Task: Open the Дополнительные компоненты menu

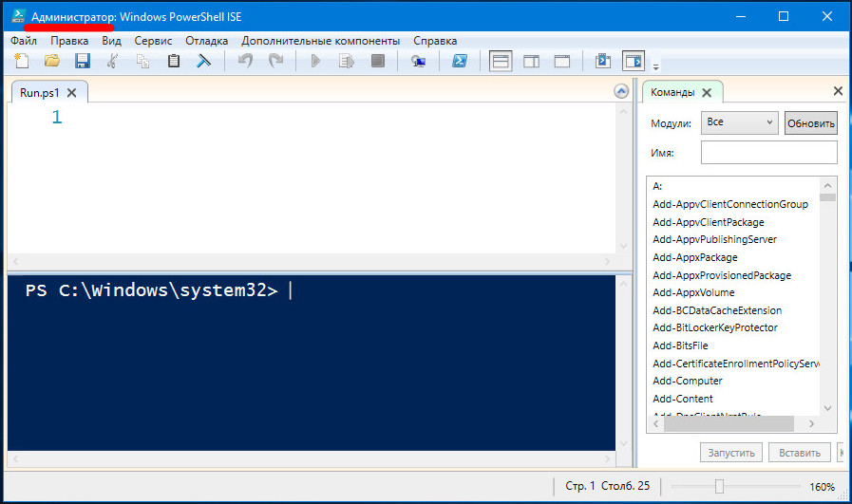Action: tap(321, 41)
